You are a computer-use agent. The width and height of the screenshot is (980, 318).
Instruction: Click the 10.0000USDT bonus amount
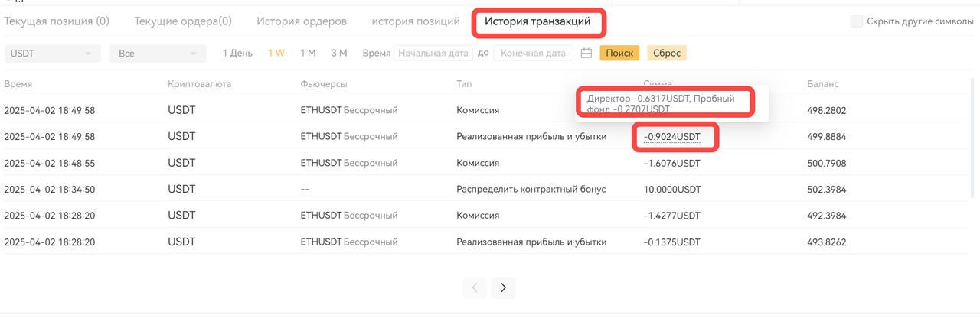point(672,189)
